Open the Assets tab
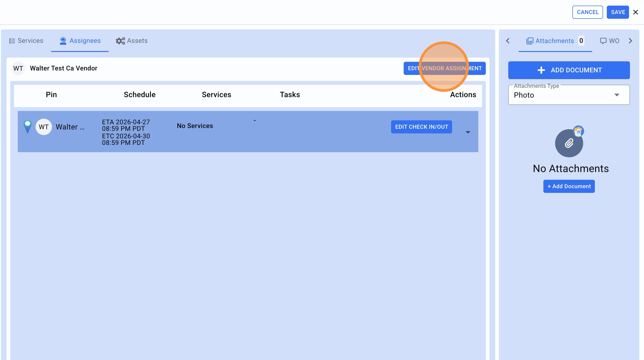This screenshot has width=644, height=360. (x=132, y=41)
